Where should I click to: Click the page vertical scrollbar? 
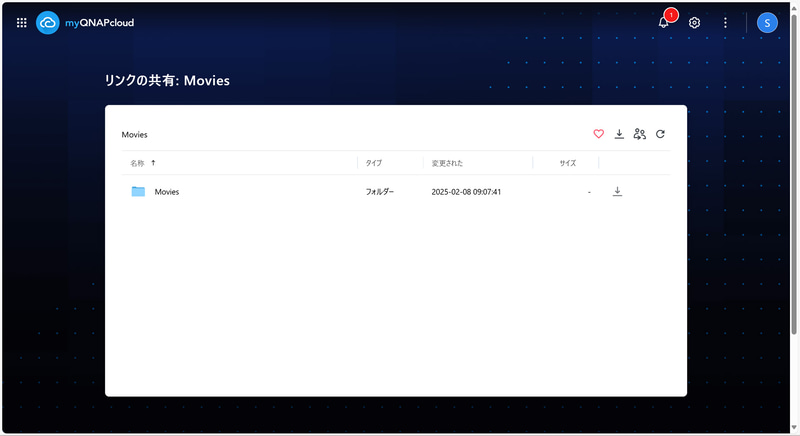coord(794,174)
